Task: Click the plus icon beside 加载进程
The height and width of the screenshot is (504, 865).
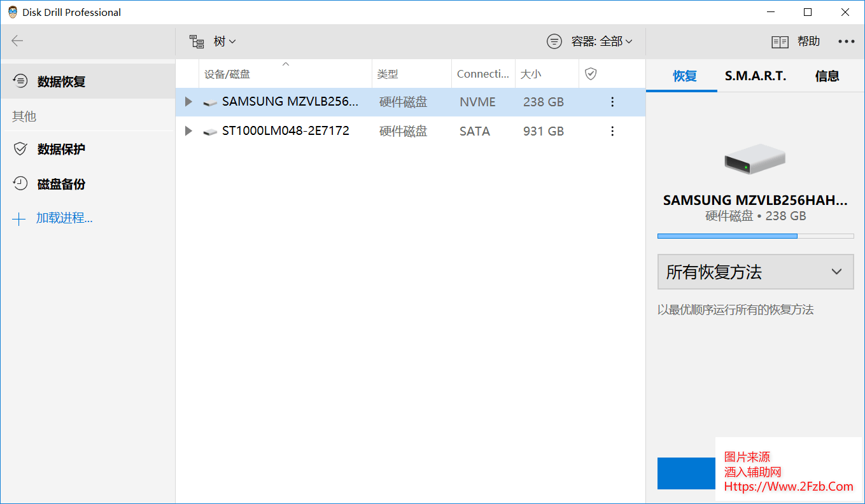Action: 19,220
